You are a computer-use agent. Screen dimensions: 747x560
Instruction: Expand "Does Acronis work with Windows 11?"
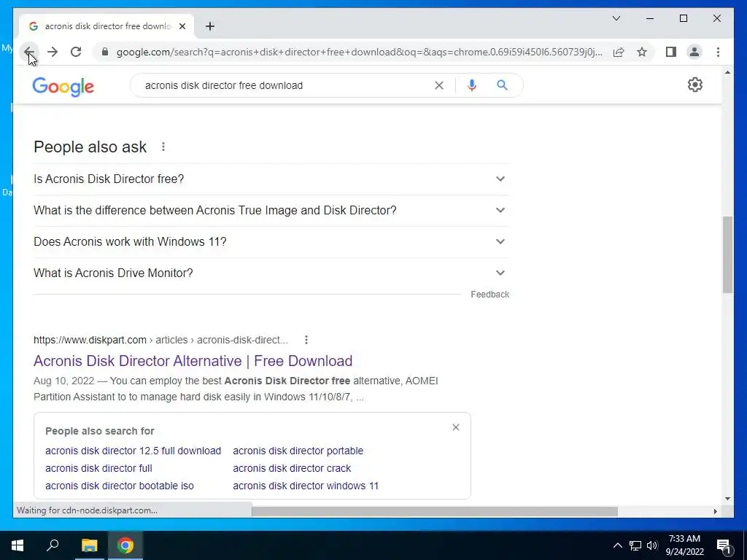click(271, 242)
